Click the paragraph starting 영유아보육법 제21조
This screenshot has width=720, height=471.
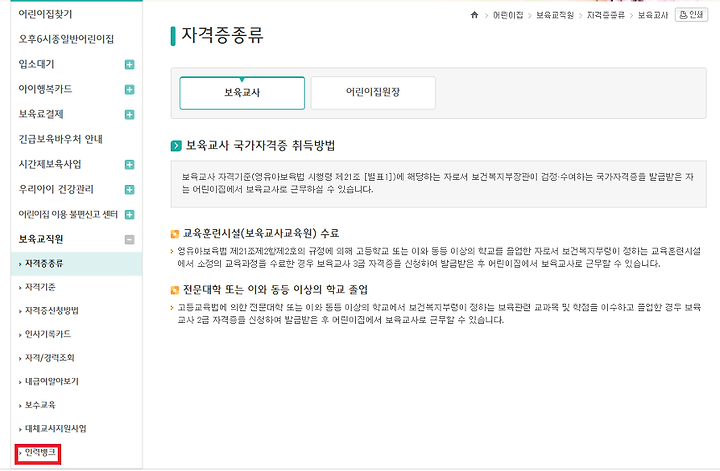(439, 258)
